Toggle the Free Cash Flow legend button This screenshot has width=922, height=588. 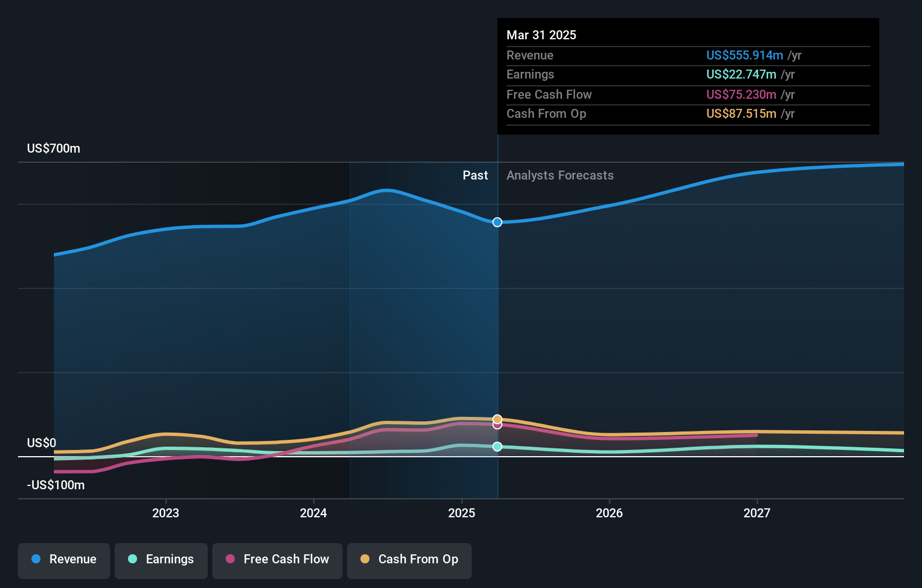[277, 561]
